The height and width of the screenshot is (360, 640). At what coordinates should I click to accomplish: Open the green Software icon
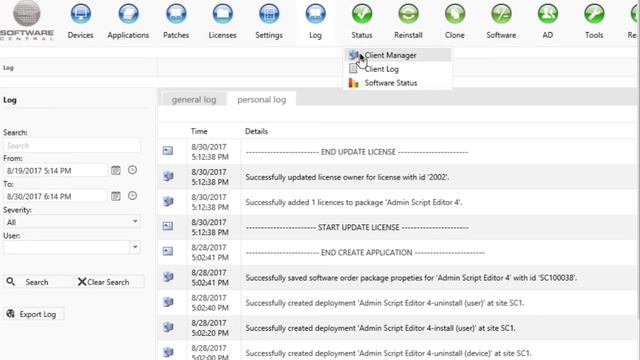[x=501, y=13]
